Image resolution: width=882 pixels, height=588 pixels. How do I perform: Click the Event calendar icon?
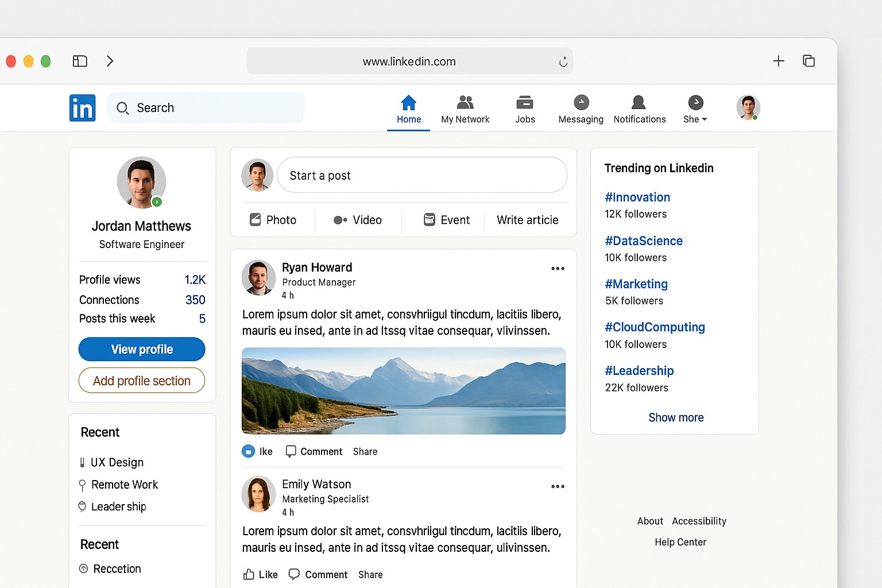429,219
